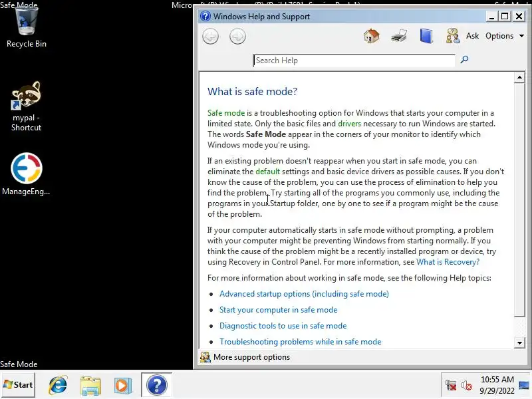Click the Ask people icon

click(453, 36)
